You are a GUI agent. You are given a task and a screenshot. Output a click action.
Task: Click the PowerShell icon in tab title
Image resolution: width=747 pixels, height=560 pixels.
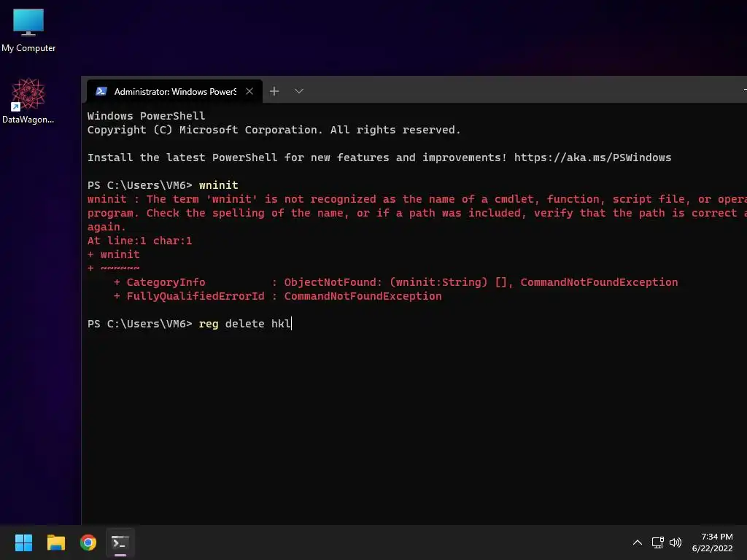101,91
